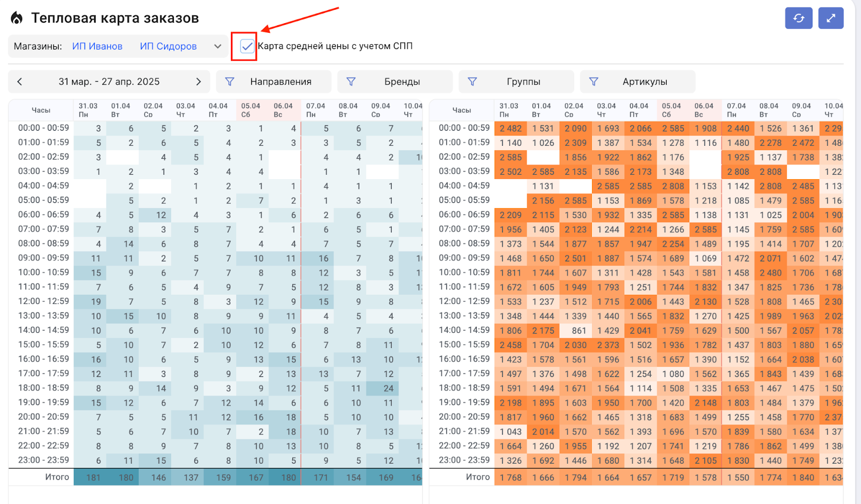861x504 pixels.
Task: Click the 07.04 Пн column header in price table
Action: click(736, 110)
